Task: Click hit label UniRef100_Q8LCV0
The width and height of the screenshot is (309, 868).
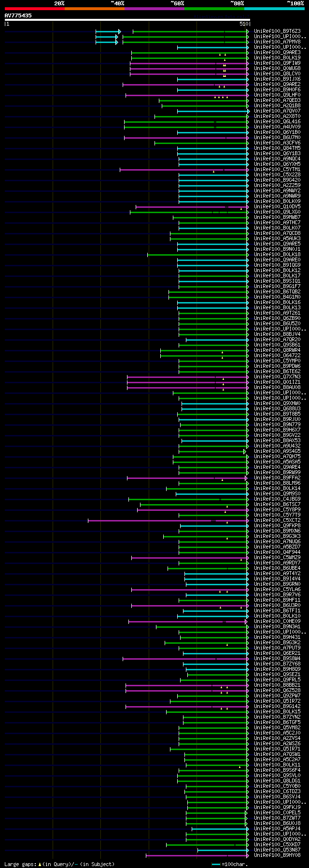Action: click(x=277, y=74)
